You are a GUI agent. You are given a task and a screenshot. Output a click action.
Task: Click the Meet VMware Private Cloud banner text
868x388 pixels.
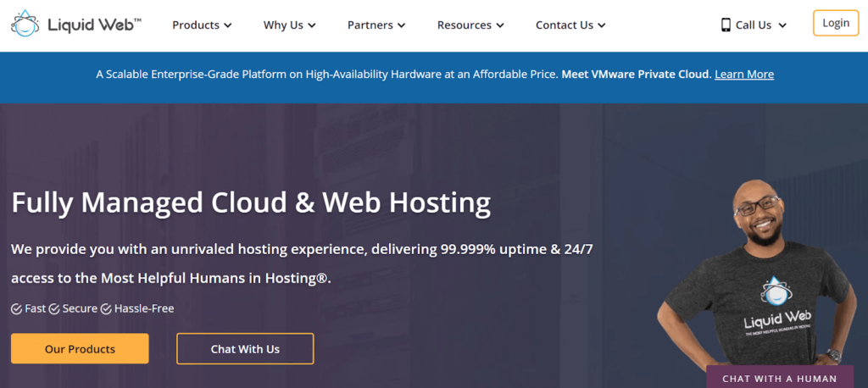click(x=636, y=75)
